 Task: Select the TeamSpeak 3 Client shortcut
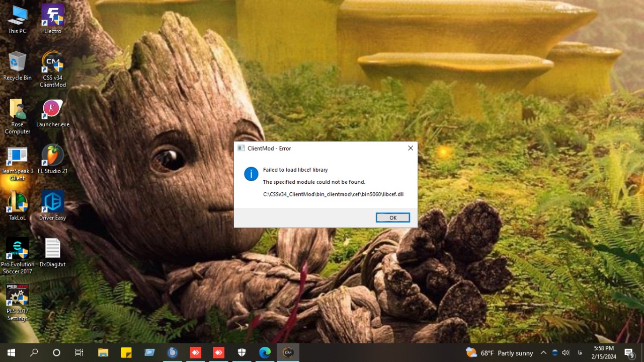(17, 164)
